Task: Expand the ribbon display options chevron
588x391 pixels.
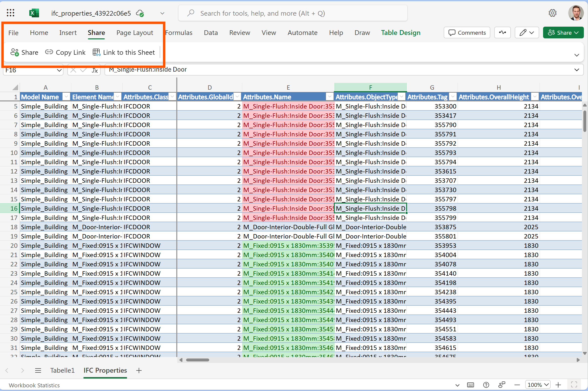Action: point(577,55)
